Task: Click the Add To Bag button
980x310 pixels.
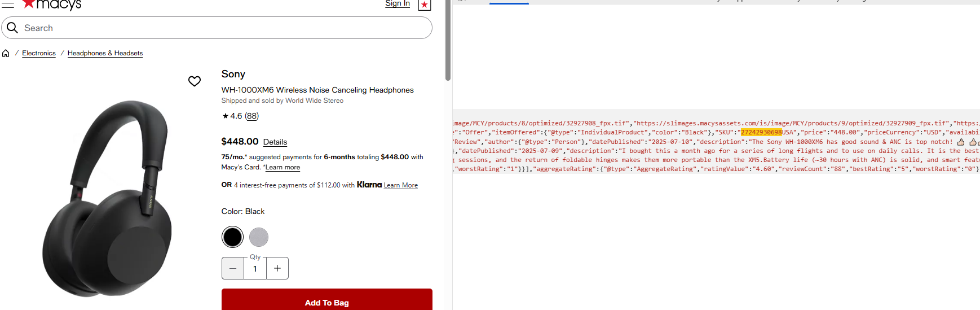Action: click(327, 300)
